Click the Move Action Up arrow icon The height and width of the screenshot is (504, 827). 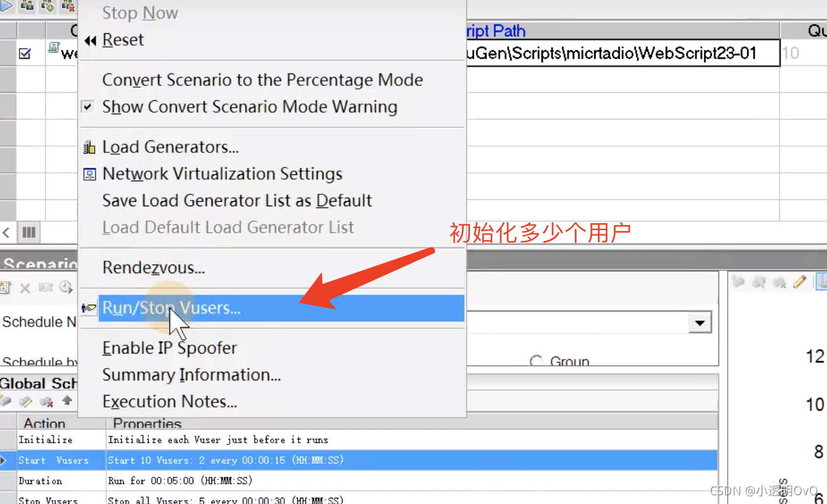(67, 401)
